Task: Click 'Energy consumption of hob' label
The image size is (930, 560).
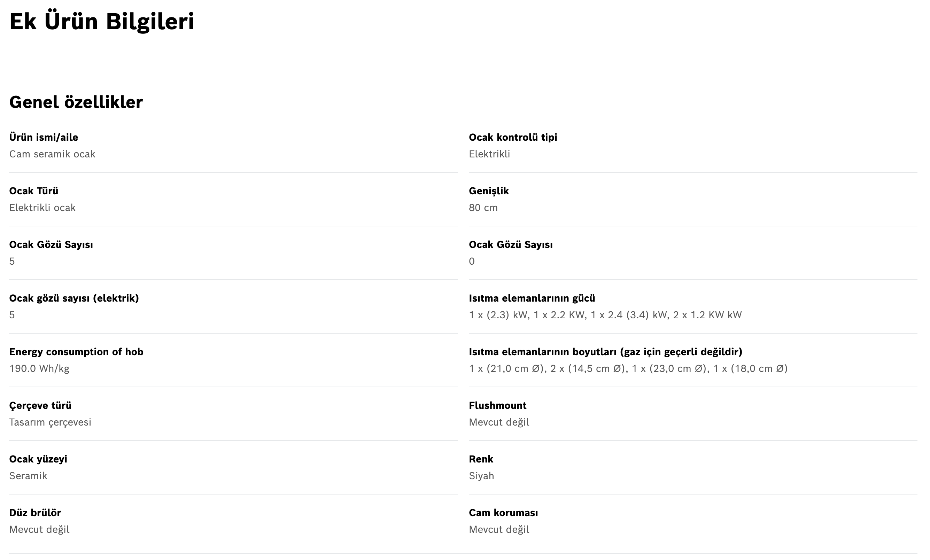Action: click(x=76, y=352)
